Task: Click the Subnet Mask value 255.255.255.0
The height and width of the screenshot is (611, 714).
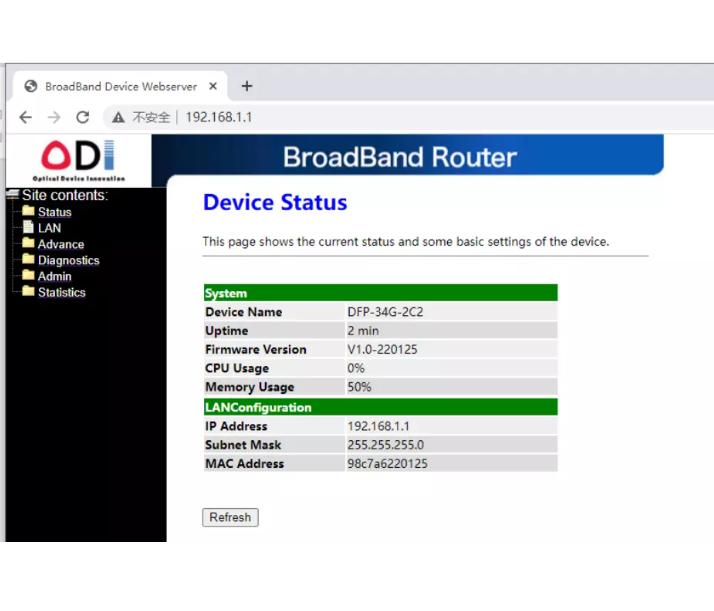Action: point(386,445)
